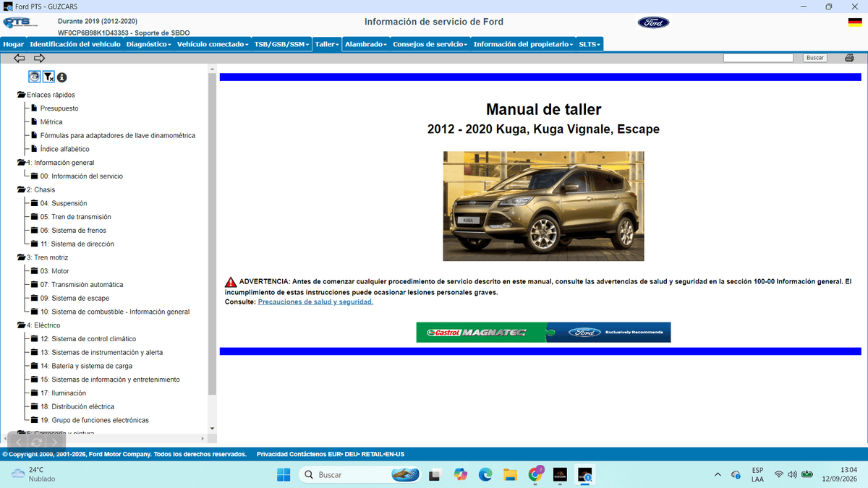This screenshot has height=488, width=868.
Task: Open the Diagnóstico dropdown menu
Action: coord(148,44)
